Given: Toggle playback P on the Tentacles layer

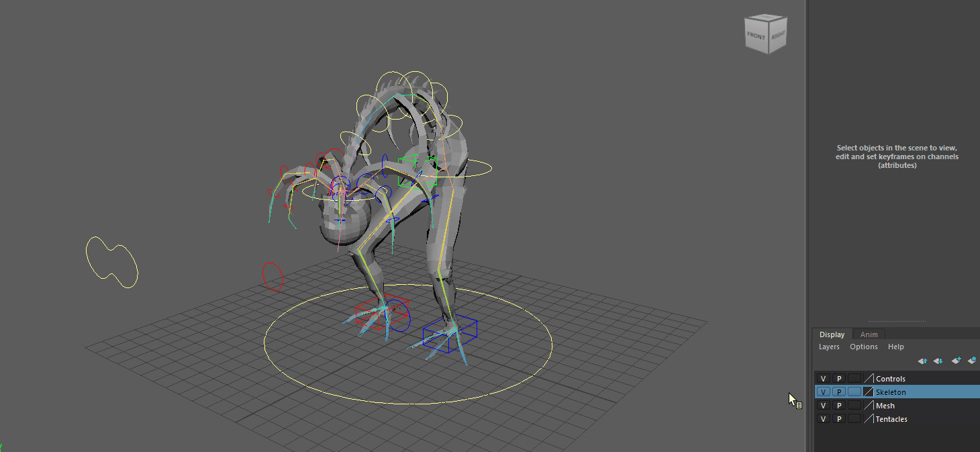Looking at the screenshot, I should (838, 418).
